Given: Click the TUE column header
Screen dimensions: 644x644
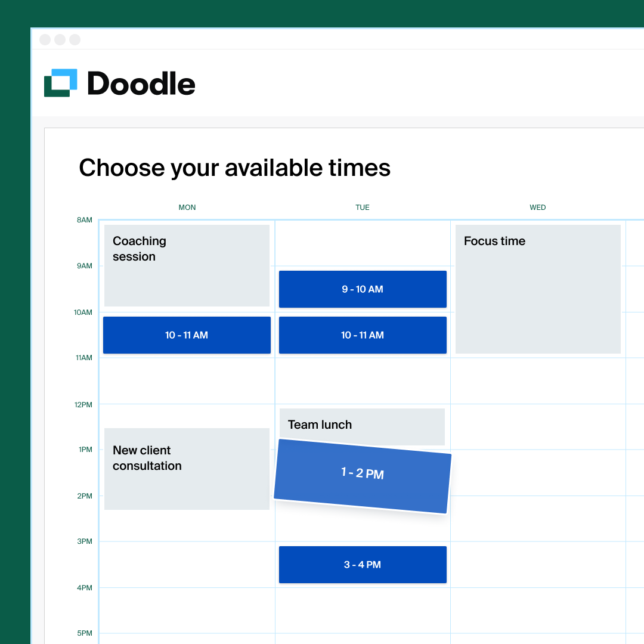Looking at the screenshot, I should [363, 208].
